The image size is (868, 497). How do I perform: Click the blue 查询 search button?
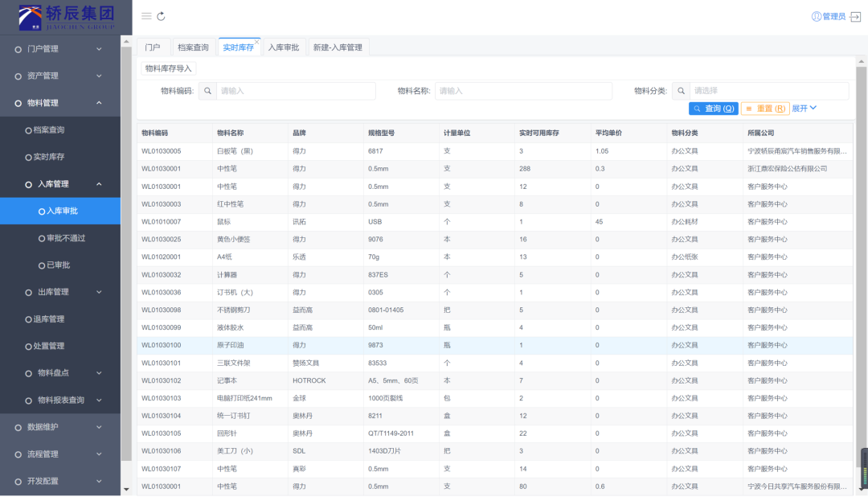(713, 109)
